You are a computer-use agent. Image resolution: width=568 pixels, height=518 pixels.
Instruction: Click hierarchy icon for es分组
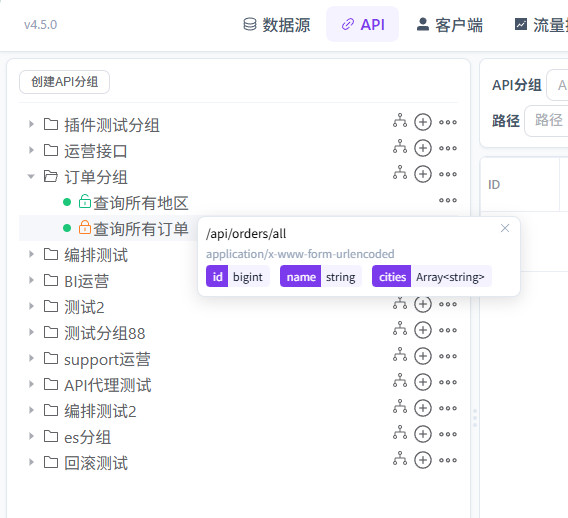[400, 433]
